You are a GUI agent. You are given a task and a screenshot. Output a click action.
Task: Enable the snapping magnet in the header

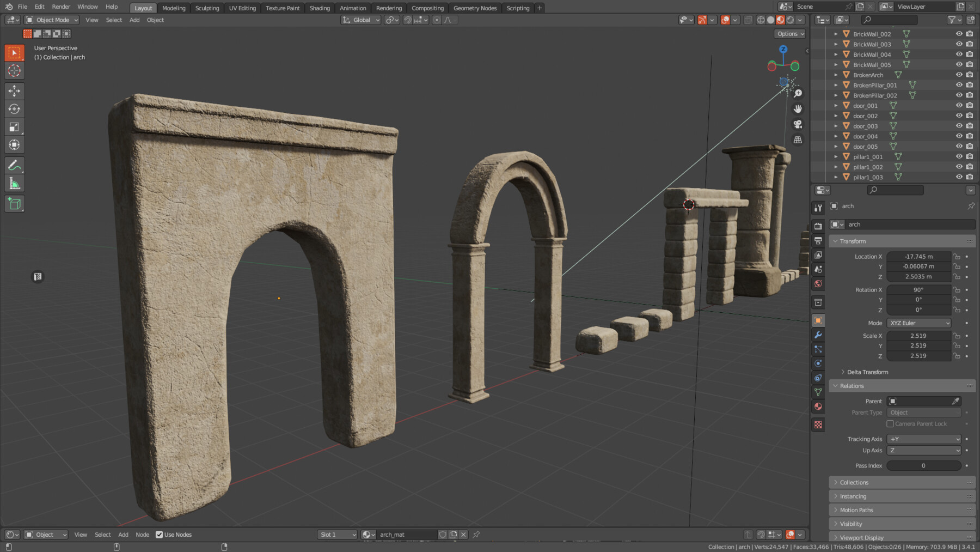click(x=408, y=20)
